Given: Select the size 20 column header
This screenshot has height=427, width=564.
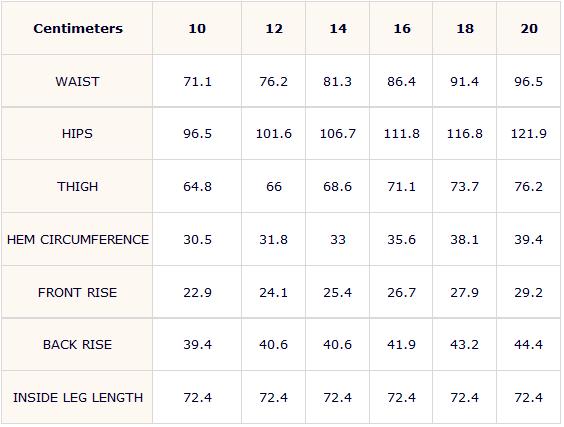Looking at the screenshot, I should (x=529, y=28).
